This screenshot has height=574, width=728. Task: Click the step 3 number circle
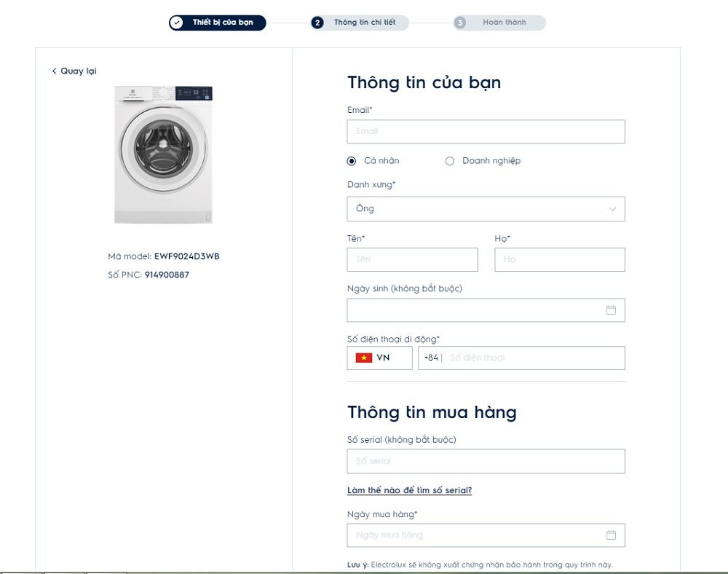tap(460, 23)
